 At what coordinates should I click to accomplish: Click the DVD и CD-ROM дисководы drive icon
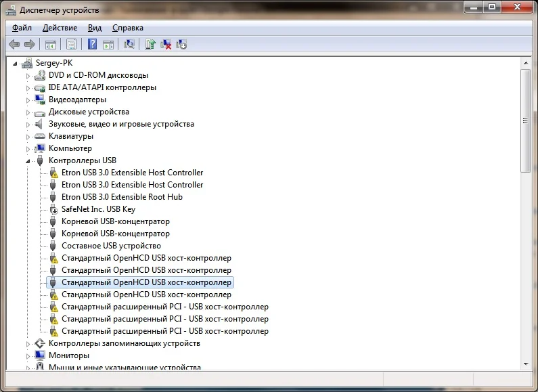point(40,75)
